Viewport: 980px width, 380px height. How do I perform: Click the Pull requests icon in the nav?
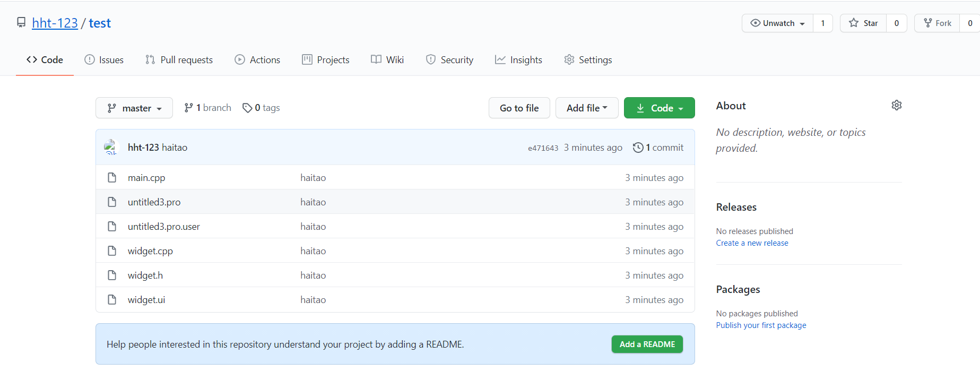tap(150, 59)
